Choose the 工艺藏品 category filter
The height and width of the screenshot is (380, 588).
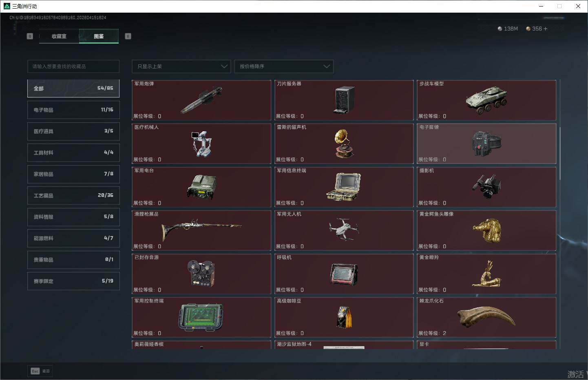tap(73, 196)
